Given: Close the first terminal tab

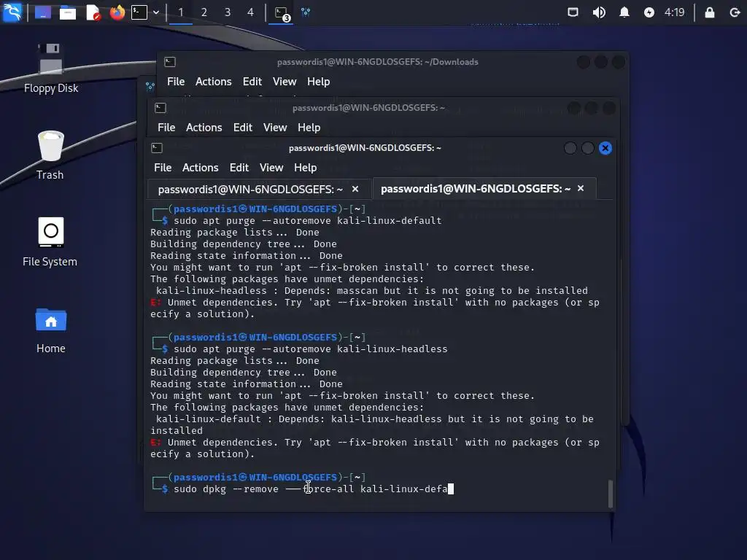Looking at the screenshot, I should pos(355,189).
